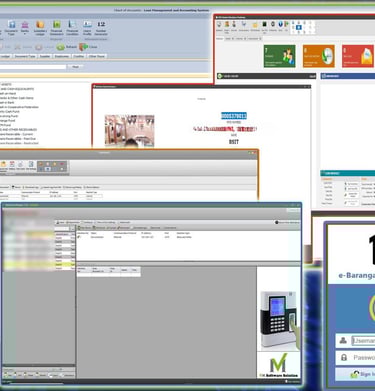Viewport: 375px width, 391px height.
Task: Click the student photo thumbnail
Action: 130,131
